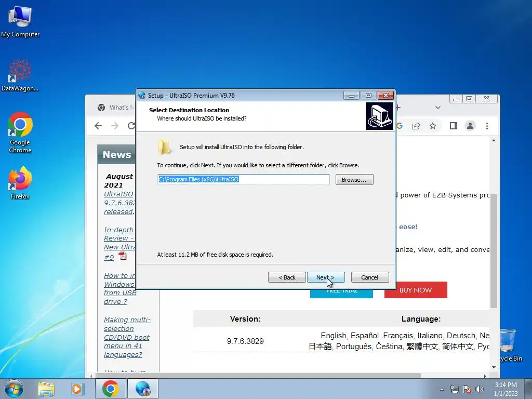
Task: Click the News sidebar header
Action: tap(116, 155)
